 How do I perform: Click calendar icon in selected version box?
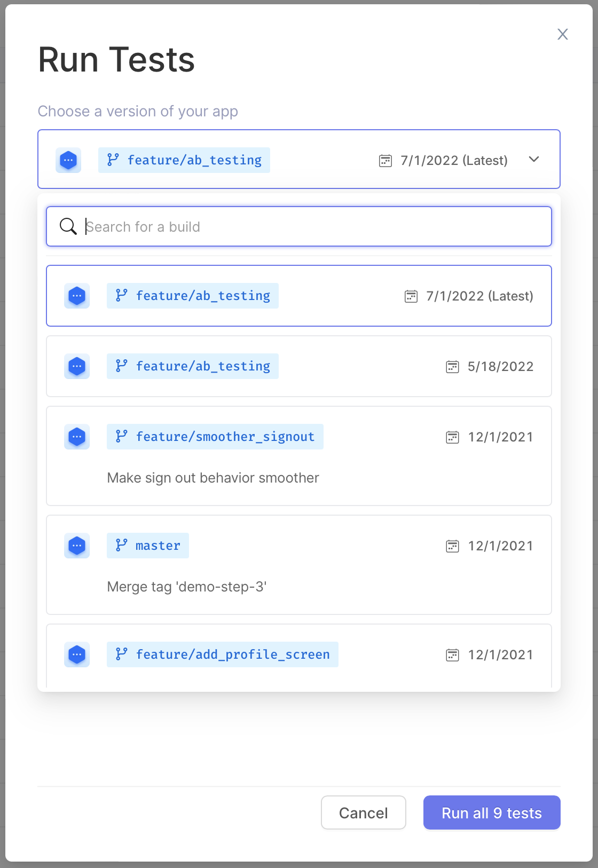[x=385, y=161]
